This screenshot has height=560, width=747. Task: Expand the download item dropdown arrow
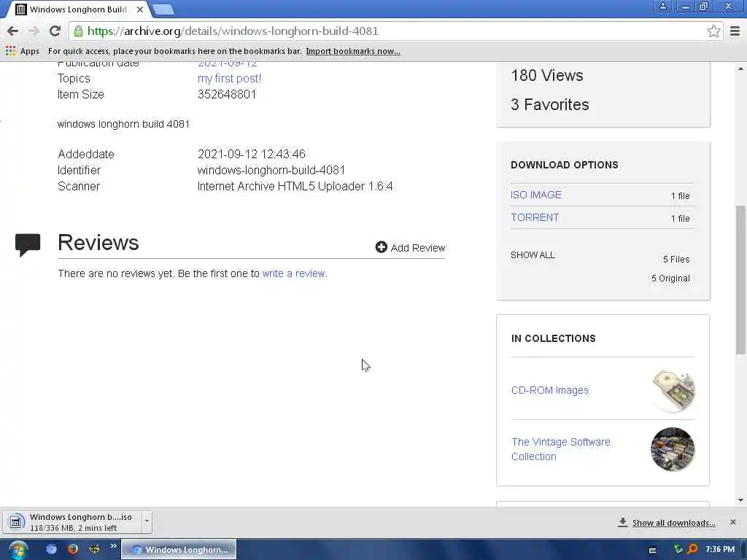pos(147,521)
